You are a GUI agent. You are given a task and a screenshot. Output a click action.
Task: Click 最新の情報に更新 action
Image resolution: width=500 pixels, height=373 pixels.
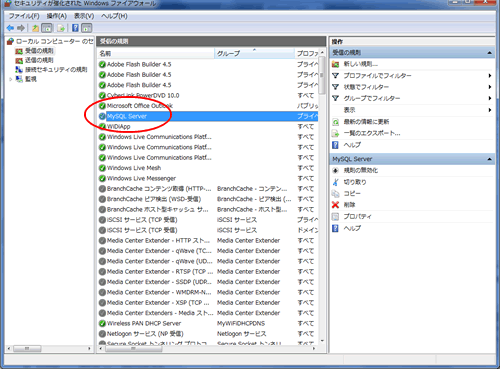[x=366, y=122]
